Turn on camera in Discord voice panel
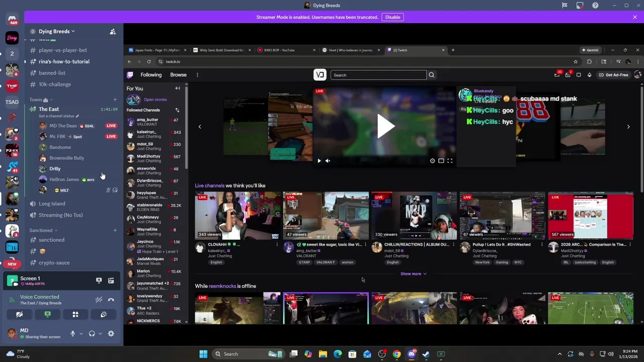The height and width of the screenshot is (362, 644). pos(19,314)
